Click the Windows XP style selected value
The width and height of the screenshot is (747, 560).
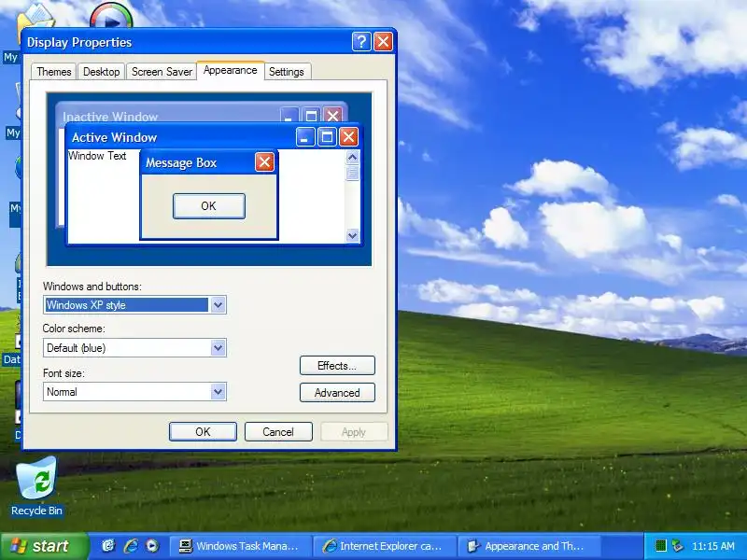point(127,305)
